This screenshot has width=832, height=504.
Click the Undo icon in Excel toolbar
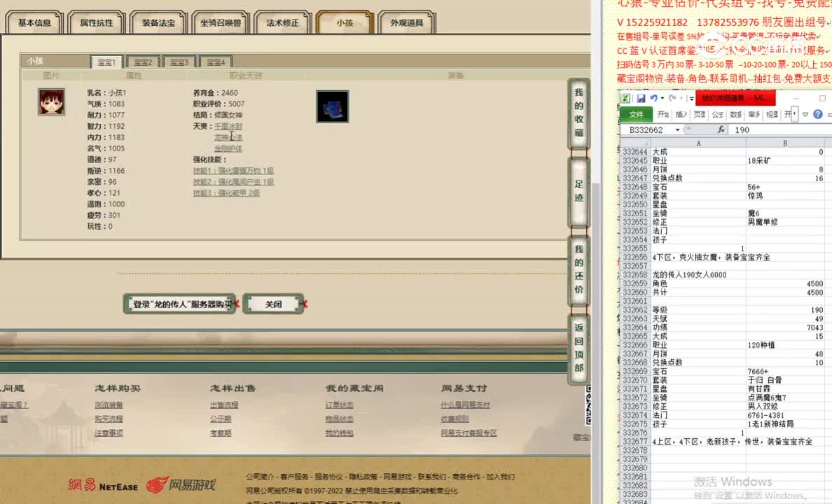tap(653, 98)
